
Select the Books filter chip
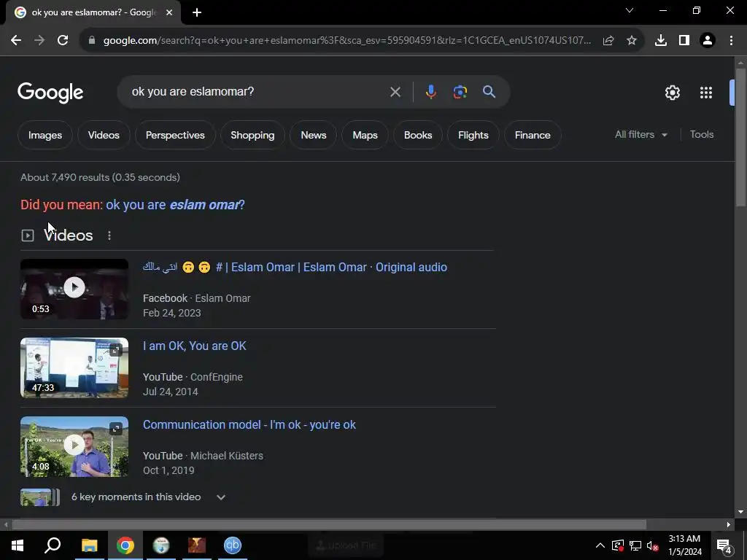point(418,135)
